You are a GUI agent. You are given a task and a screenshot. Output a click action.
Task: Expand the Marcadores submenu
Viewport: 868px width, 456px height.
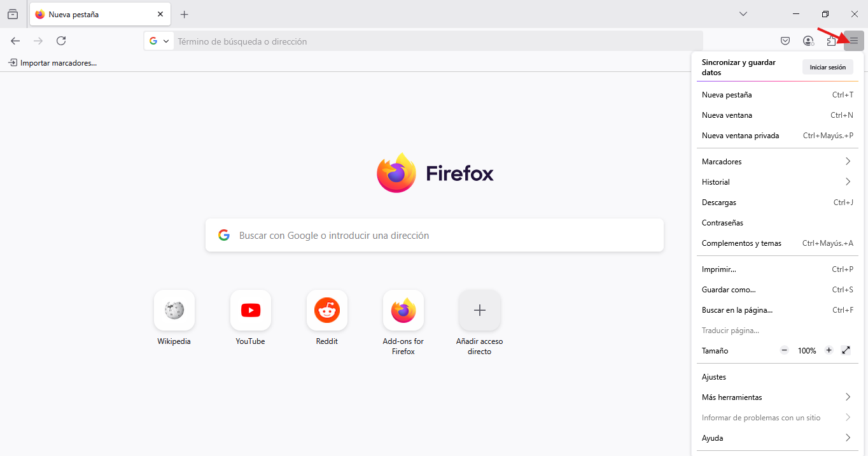tap(778, 162)
